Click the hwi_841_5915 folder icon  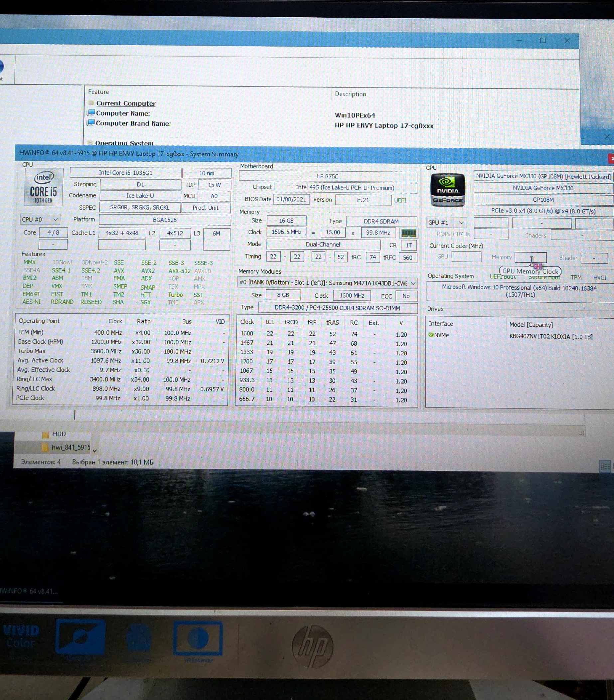[45, 447]
